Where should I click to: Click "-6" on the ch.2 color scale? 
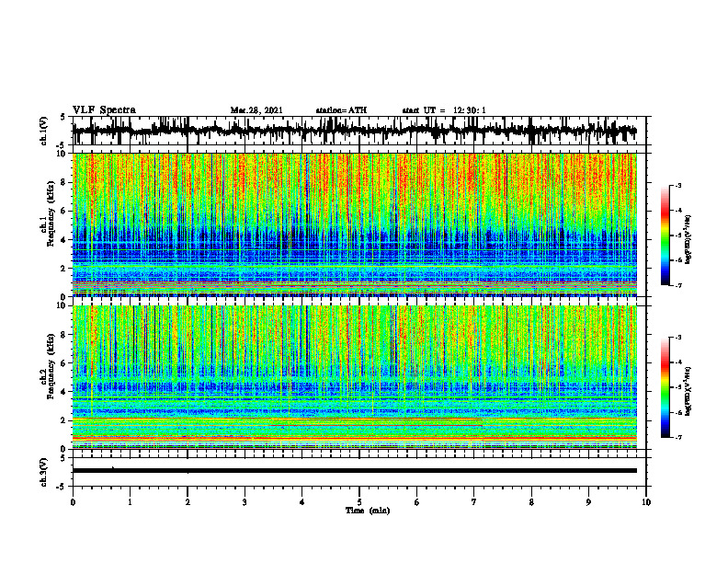tap(678, 412)
